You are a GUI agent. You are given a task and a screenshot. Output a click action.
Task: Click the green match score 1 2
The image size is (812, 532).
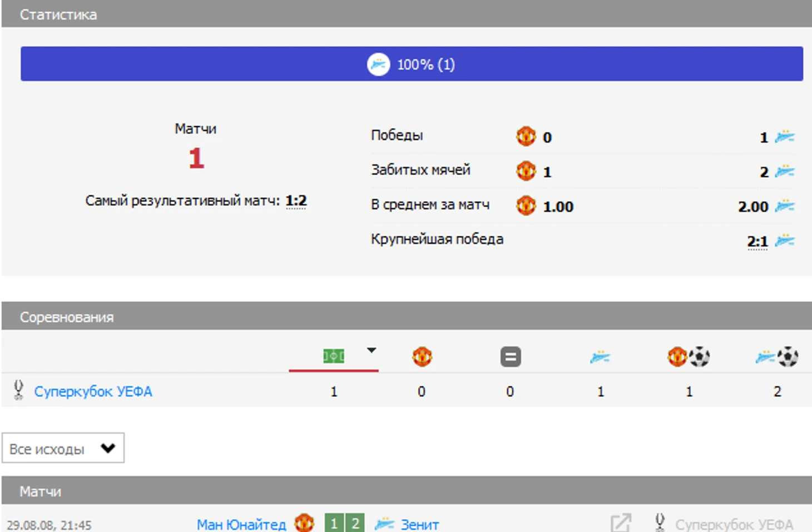click(x=344, y=523)
